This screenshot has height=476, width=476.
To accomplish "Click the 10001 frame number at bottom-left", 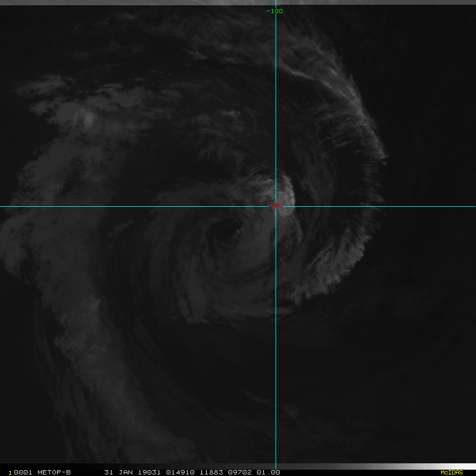I will [20, 472].
